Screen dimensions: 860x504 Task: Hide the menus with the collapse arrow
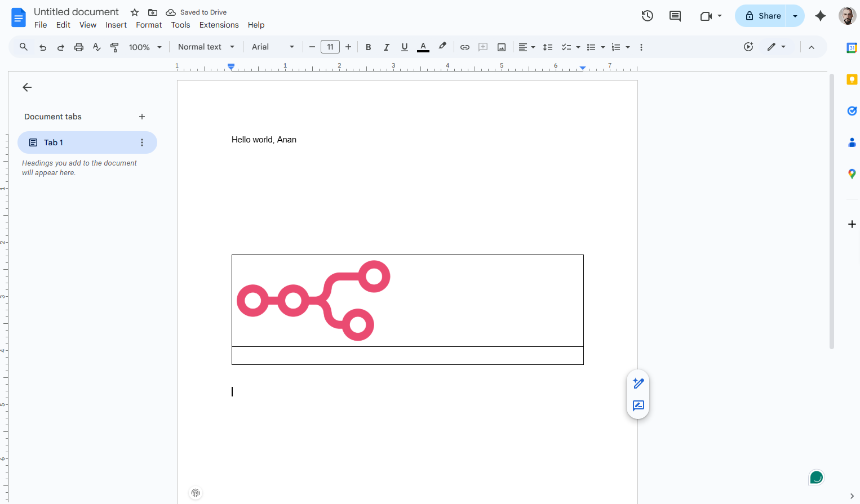(812, 47)
